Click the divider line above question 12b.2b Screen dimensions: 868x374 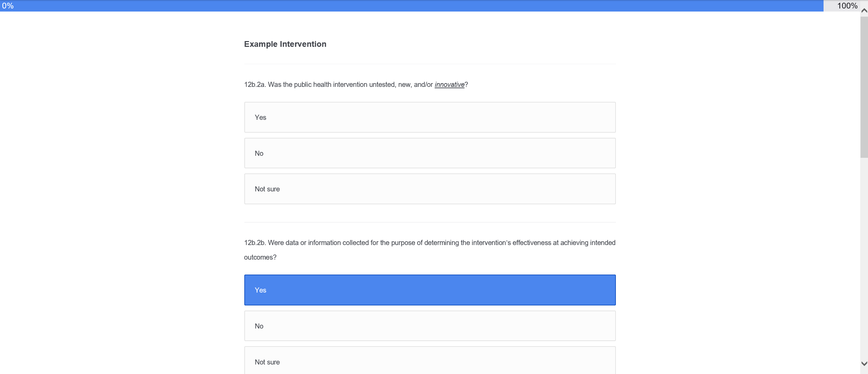tap(430, 222)
